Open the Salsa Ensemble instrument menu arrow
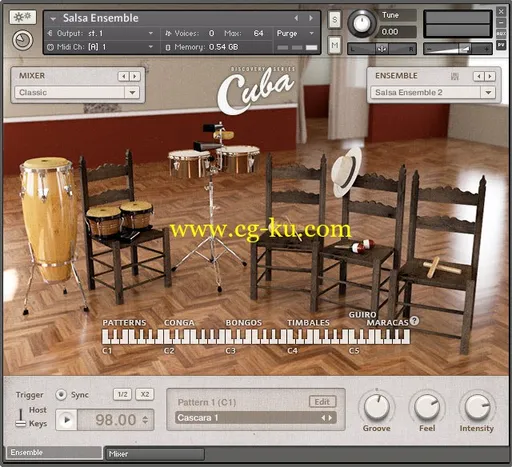Viewport: 512px width, 467px height. point(53,19)
